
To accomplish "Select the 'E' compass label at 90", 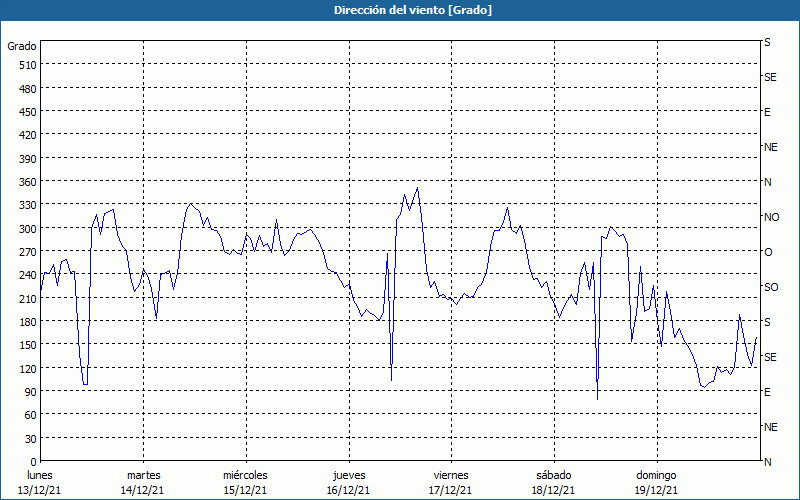I will (767, 392).
